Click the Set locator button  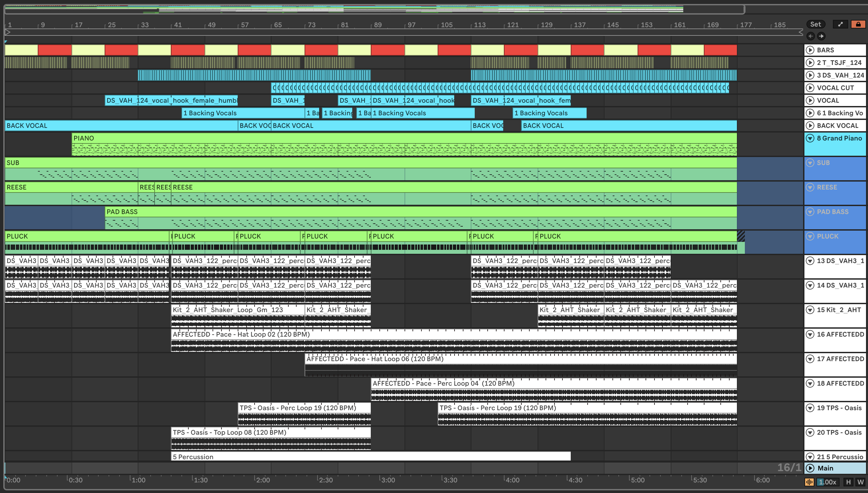[815, 25]
